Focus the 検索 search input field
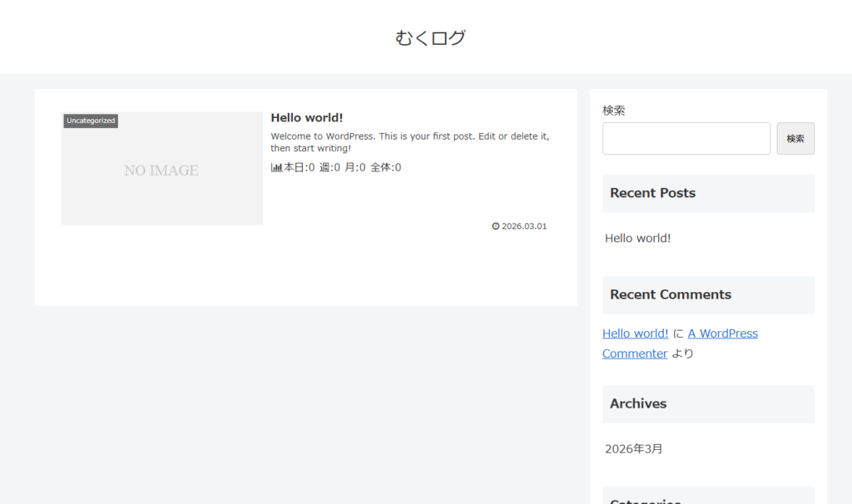852x504 pixels. point(686,139)
